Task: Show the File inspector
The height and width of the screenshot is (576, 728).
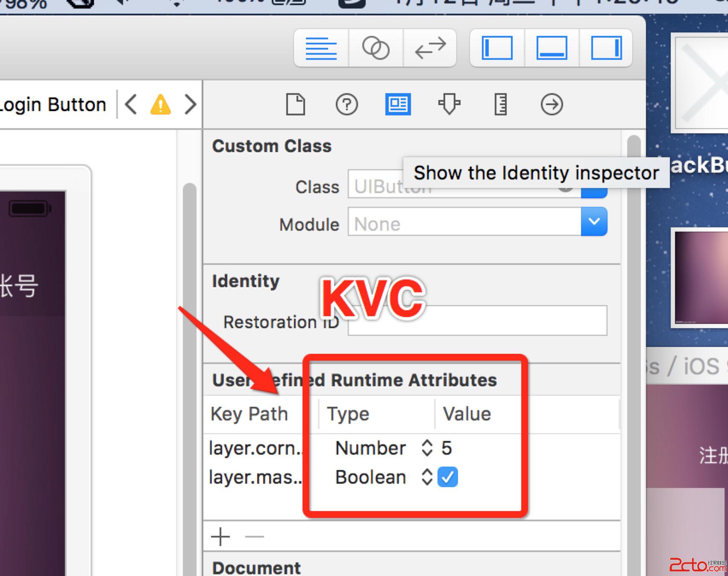Action: coord(296,105)
